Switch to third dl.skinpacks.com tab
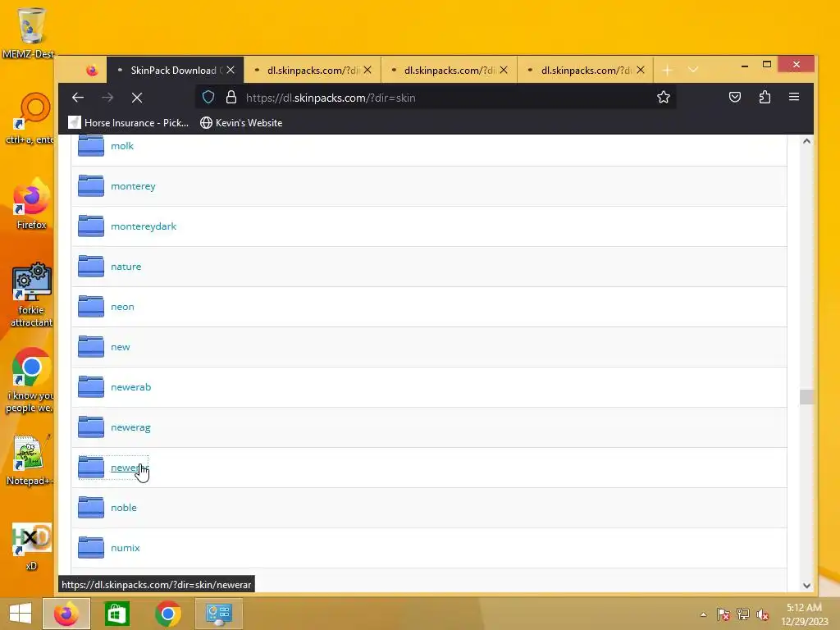The width and height of the screenshot is (840, 630). pos(450,71)
